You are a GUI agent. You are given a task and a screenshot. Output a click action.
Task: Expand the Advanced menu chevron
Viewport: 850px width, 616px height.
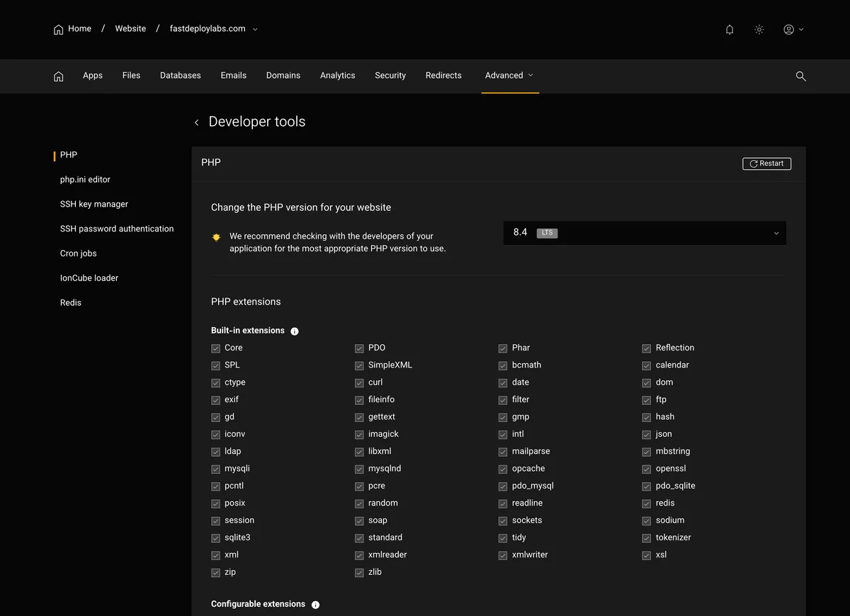531,75
